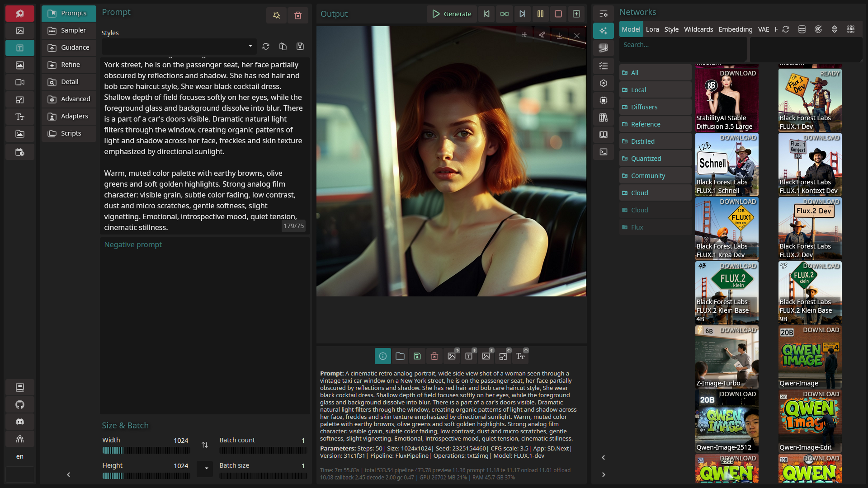Select the FLUX.1 Schnell model thumbnail
868x488 pixels.
coord(726,164)
